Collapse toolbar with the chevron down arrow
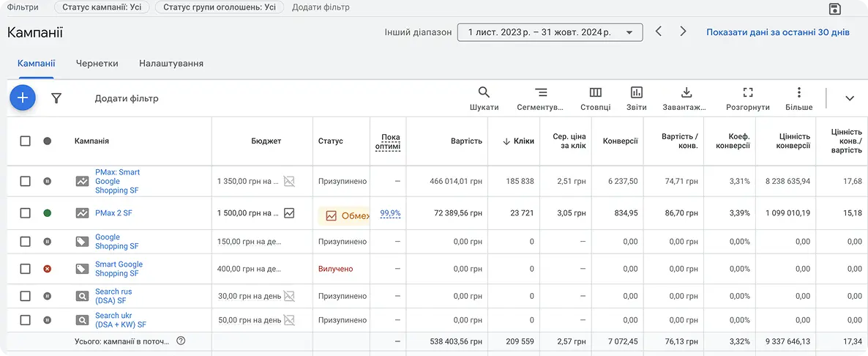The width and height of the screenshot is (868, 356). 850,98
